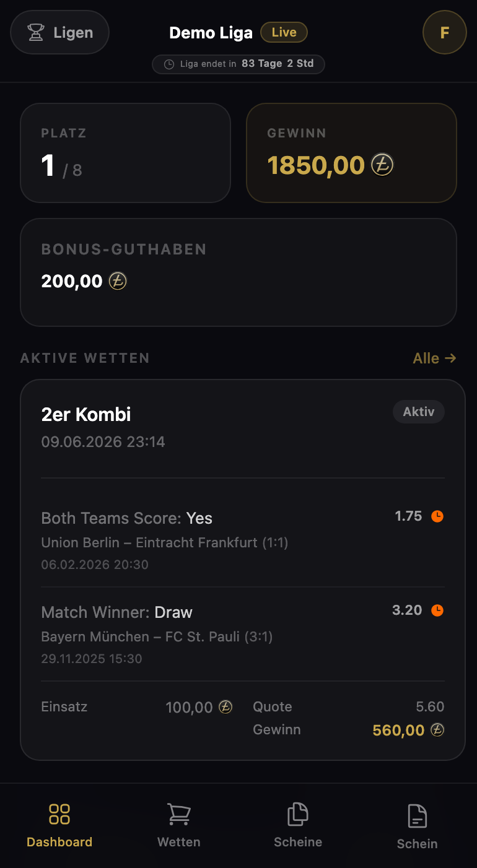Select the Match Winner Draw bet row
The image size is (477, 868).
(243, 635)
